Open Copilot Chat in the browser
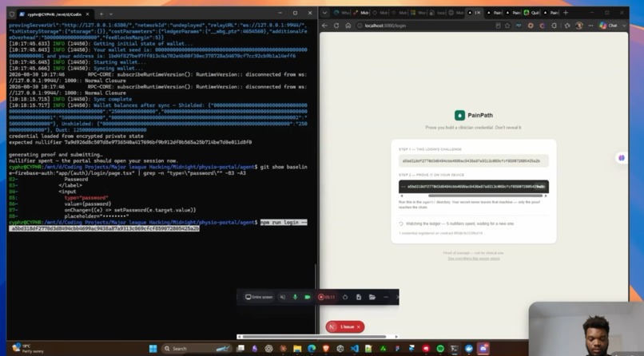Image resolution: width=644 pixels, height=356 pixels. point(609,26)
